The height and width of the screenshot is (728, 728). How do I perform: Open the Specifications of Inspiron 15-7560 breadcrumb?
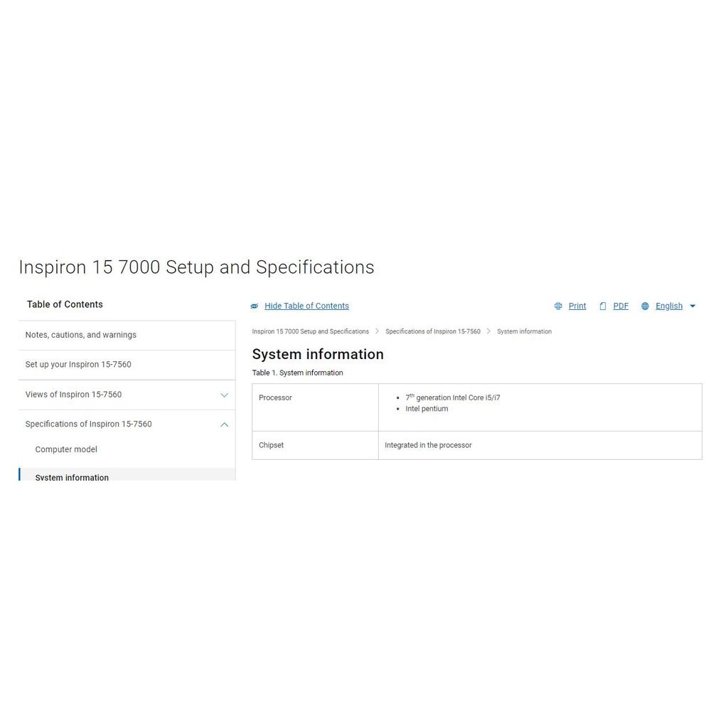(432, 332)
